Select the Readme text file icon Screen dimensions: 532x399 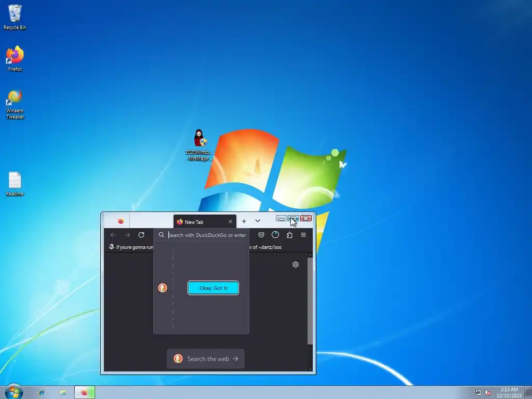pyautogui.click(x=15, y=184)
